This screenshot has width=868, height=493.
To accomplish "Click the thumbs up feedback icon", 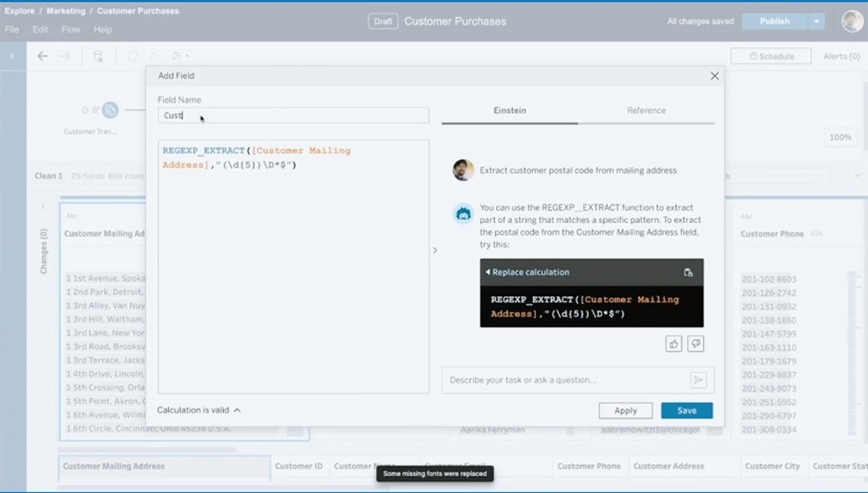I will click(x=673, y=344).
